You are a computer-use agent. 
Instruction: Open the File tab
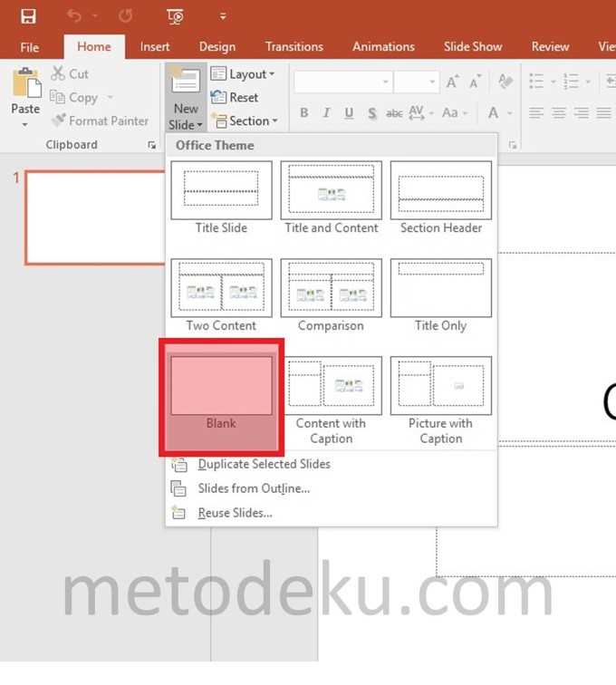coord(30,47)
